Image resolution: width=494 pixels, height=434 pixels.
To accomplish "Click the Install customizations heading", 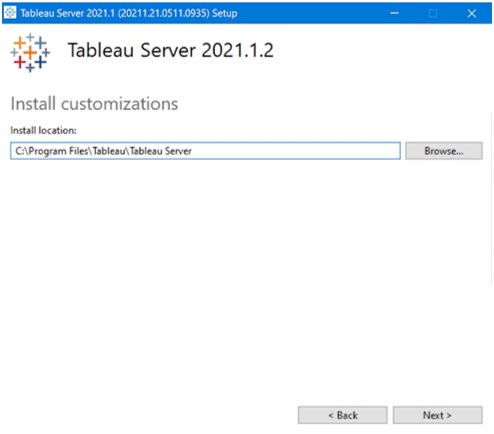I will (x=94, y=104).
